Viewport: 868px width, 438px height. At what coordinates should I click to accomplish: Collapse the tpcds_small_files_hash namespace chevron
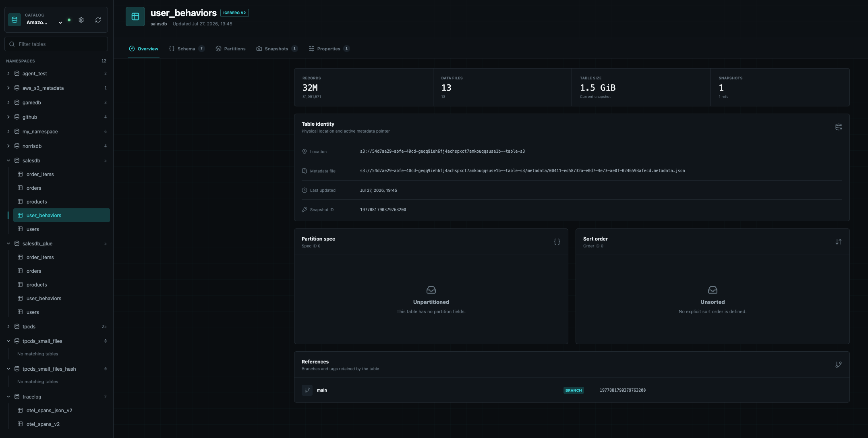pos(8,369)
